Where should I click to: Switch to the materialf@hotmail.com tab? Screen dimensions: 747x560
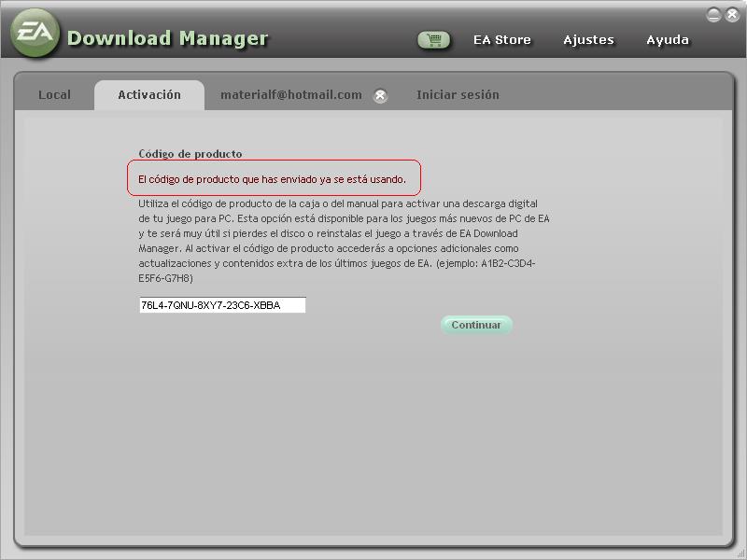(x=291, y=95)
